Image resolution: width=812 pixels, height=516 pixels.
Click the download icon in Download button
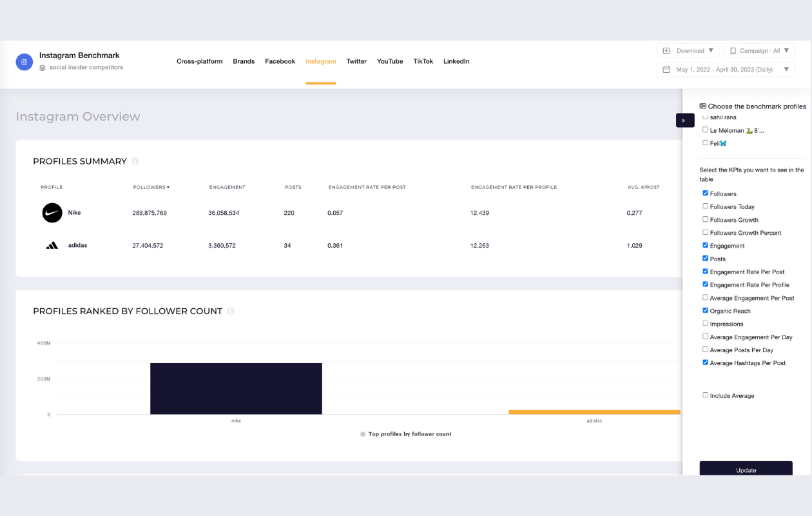coord(666,50)
